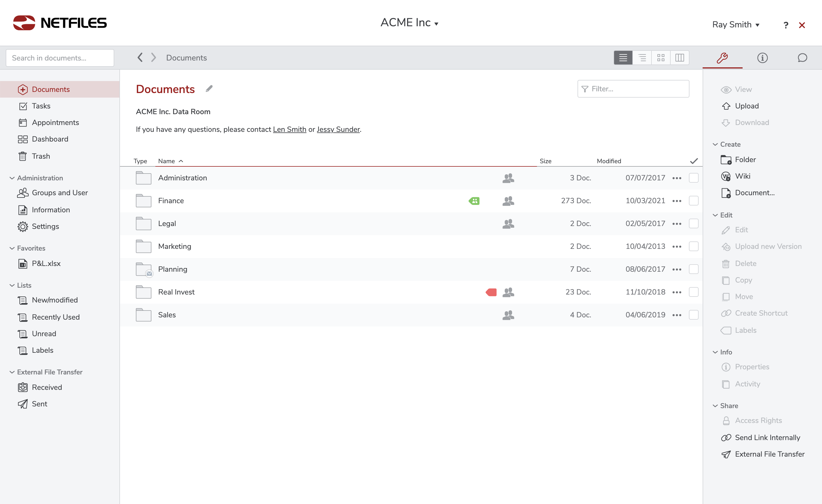This screenshot has height=504, width=822.
Task: Click the wrench tools panel icon
Action: click(722, 58)
